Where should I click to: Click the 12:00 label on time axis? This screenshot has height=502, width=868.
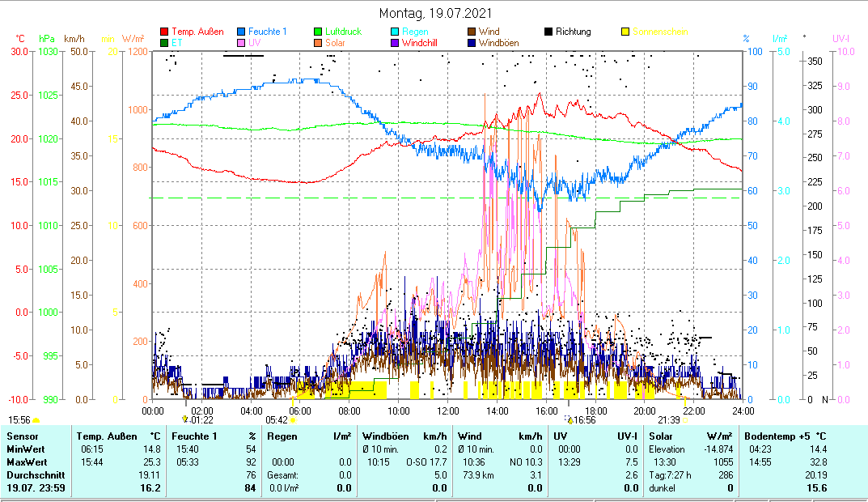click(447, 411)
